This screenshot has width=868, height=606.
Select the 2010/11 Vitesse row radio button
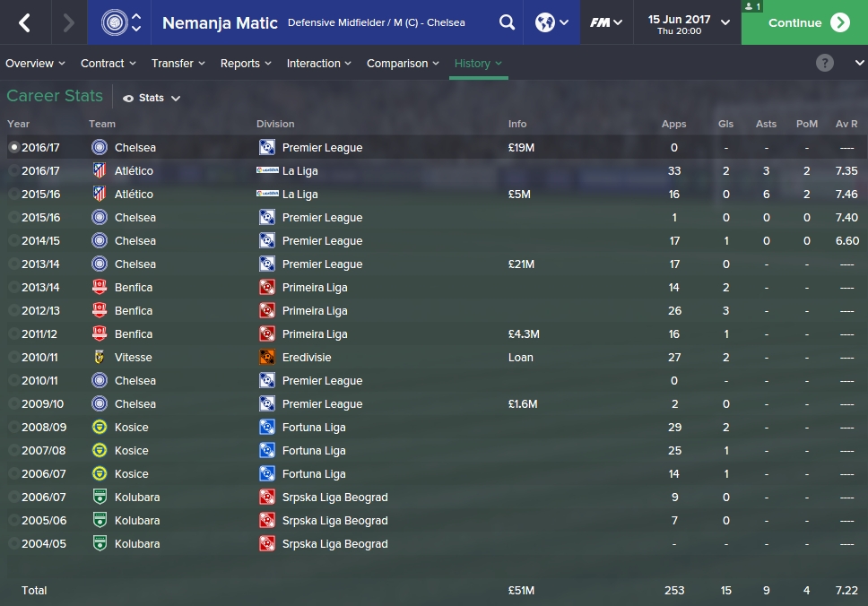point(13,357)
